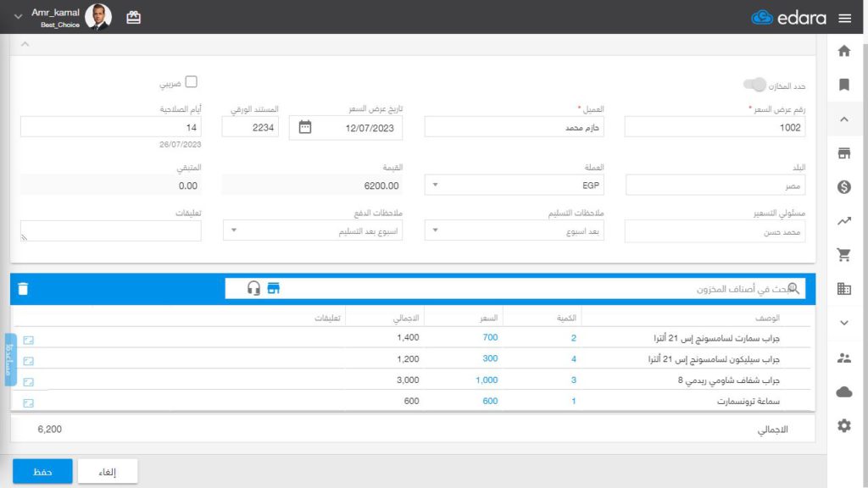Click the headset icon in search bar
This screenshot has width=868, height=488.
[x=253, y=288]
